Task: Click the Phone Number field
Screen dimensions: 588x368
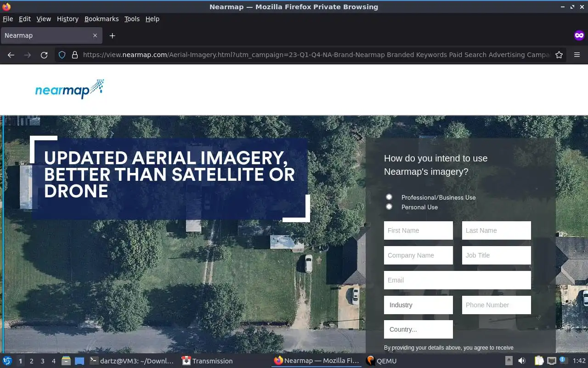Action: coord(497,305)
